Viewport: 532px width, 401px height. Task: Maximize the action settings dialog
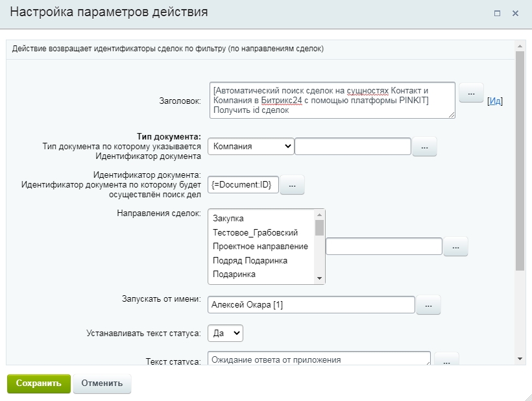click(x=497, y=13)
